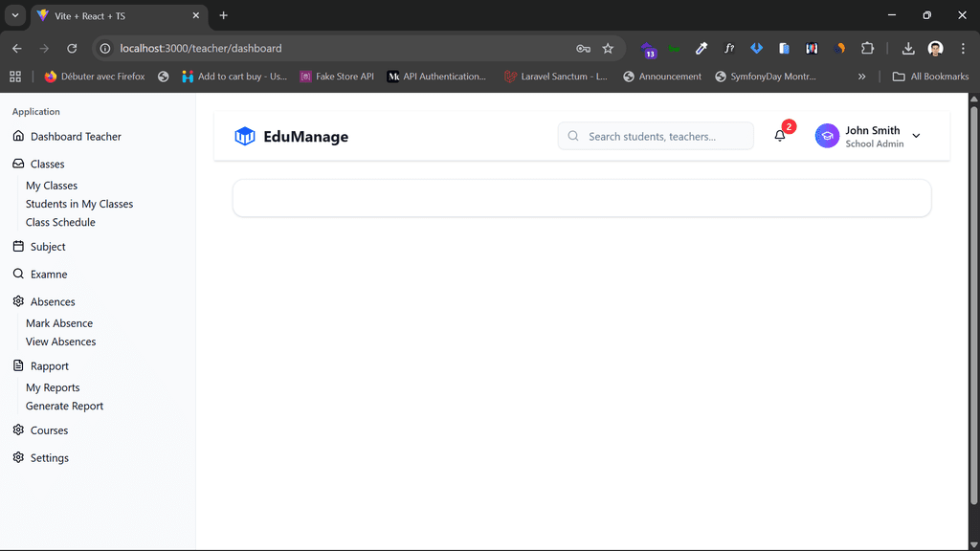The width and height of the screenshot is (980, 551).
Task: Open Students in My Classes
Action: [x=79, y=204]
